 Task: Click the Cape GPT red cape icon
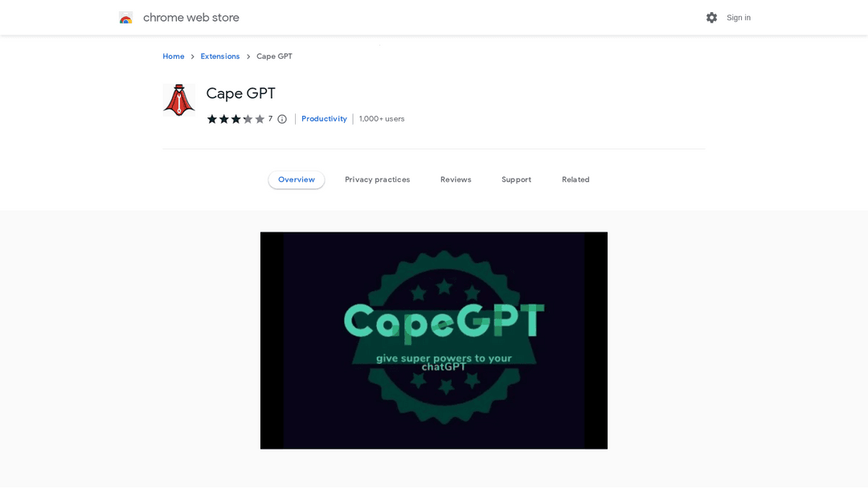pyautogui.click(x=178, y=101)
